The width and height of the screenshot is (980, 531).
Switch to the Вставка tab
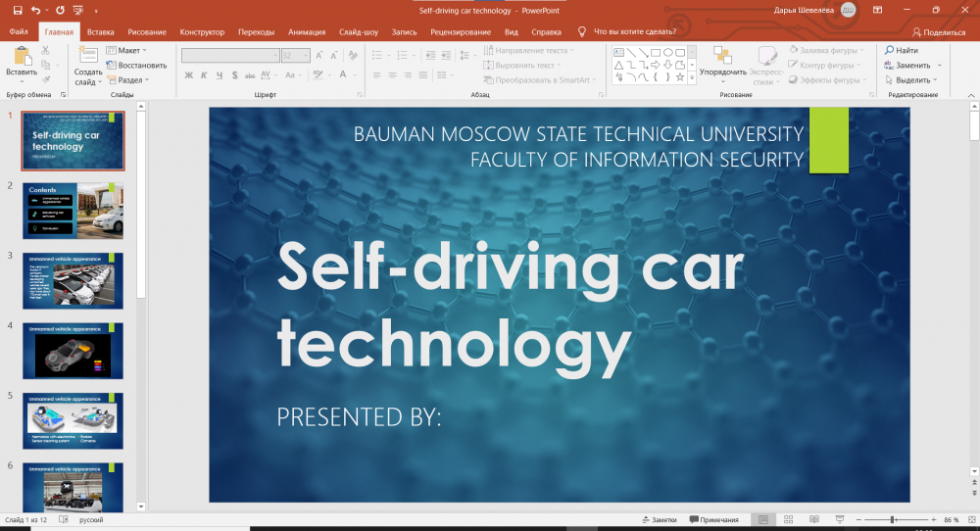pos(101,32)
